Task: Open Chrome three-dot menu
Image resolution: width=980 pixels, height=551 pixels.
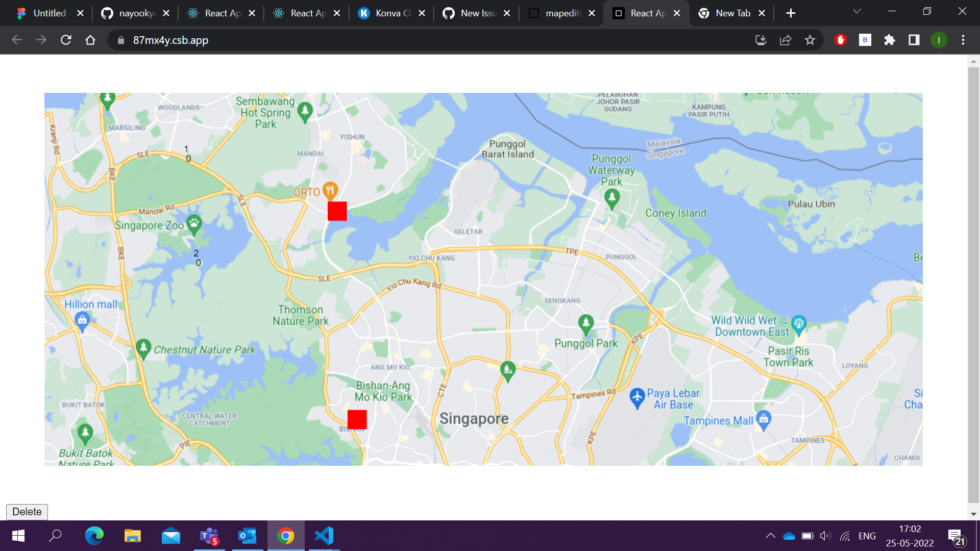Action: (x=963, y=40)
